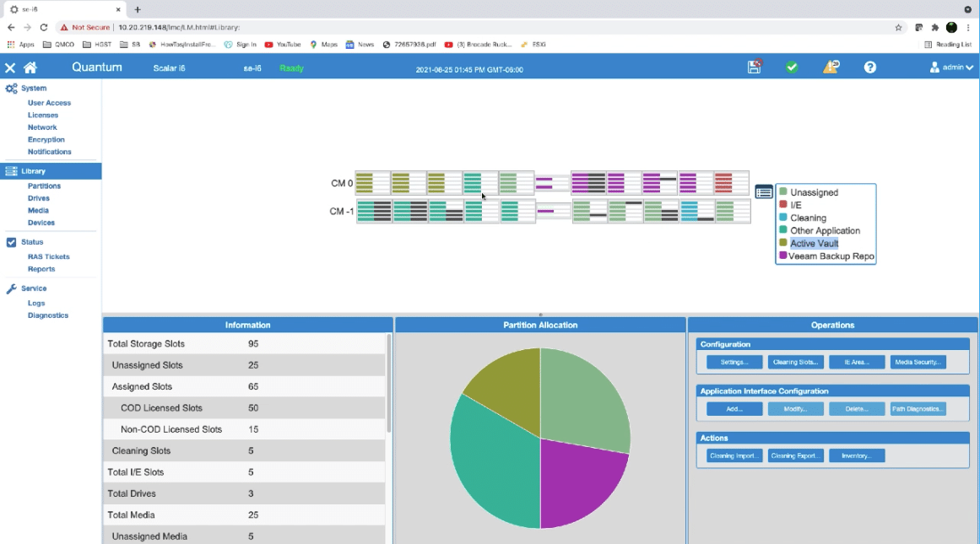Click the Cleaning Slots... button
This screenshot has height=544, width=980.
pyautogui.click(x=796, y=363)
